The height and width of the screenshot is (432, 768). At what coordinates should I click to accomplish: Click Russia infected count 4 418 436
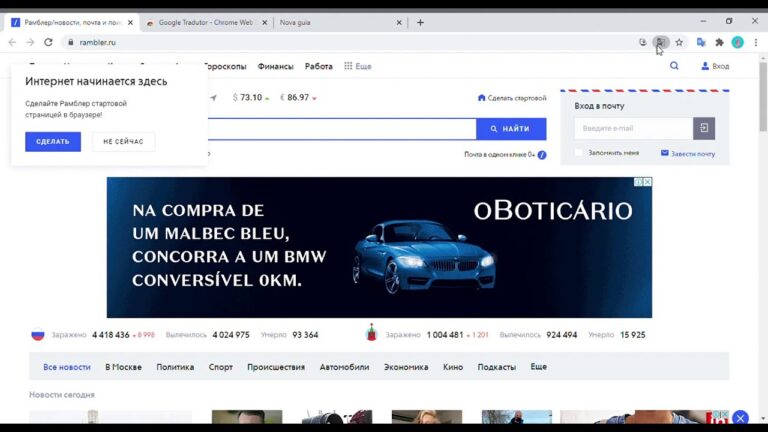tap(111, 335)
